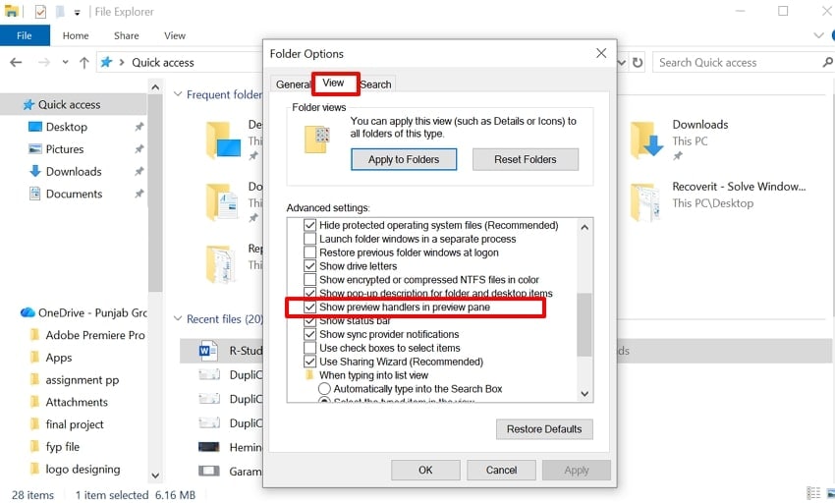Screen dimensions: 835x504
Task: Open Downloads in the navigation pane
Action: pos(74,172)
